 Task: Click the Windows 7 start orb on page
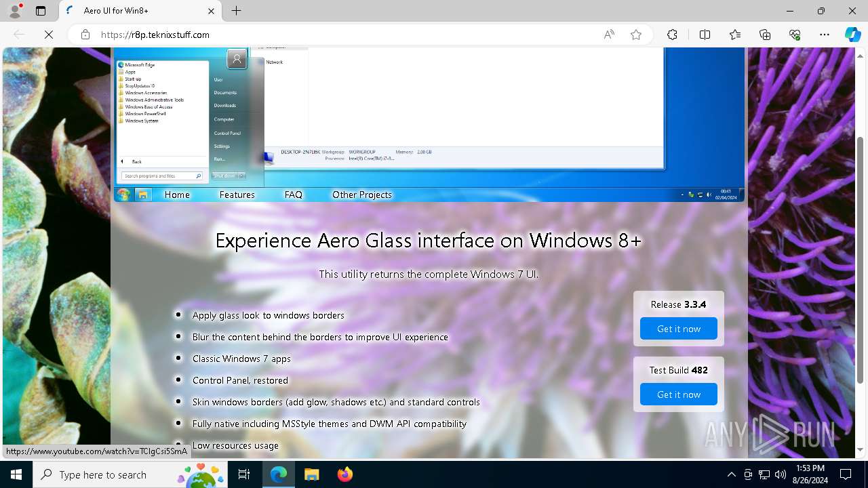pos(123,195)
